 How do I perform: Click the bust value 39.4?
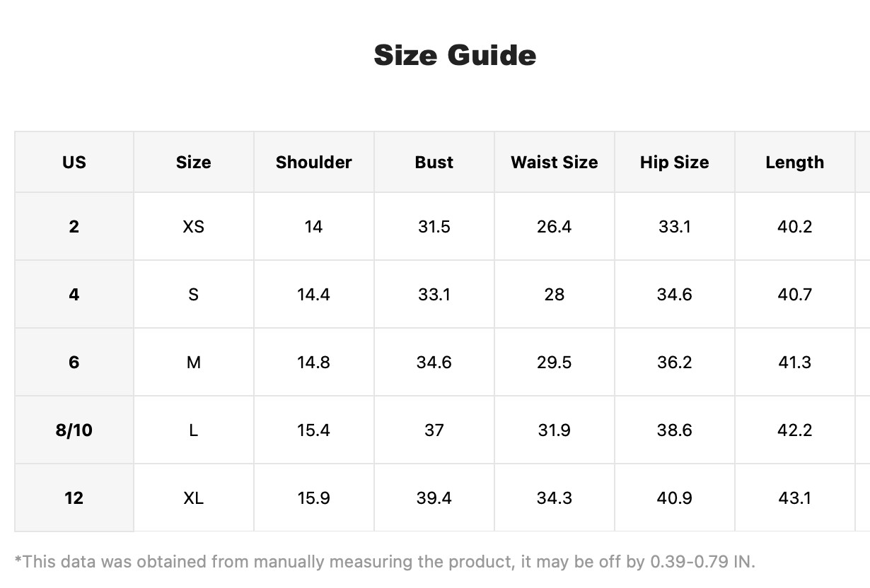click(434, 498)
